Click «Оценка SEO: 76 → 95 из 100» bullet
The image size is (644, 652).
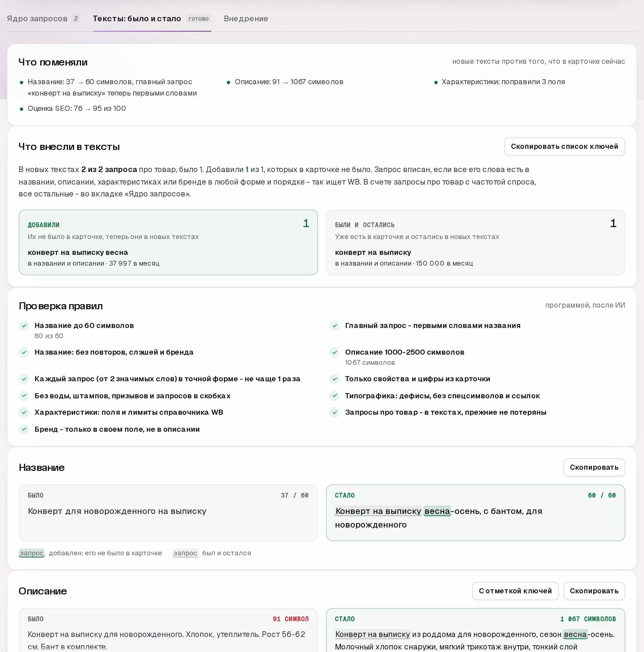[x=77, y=108]
